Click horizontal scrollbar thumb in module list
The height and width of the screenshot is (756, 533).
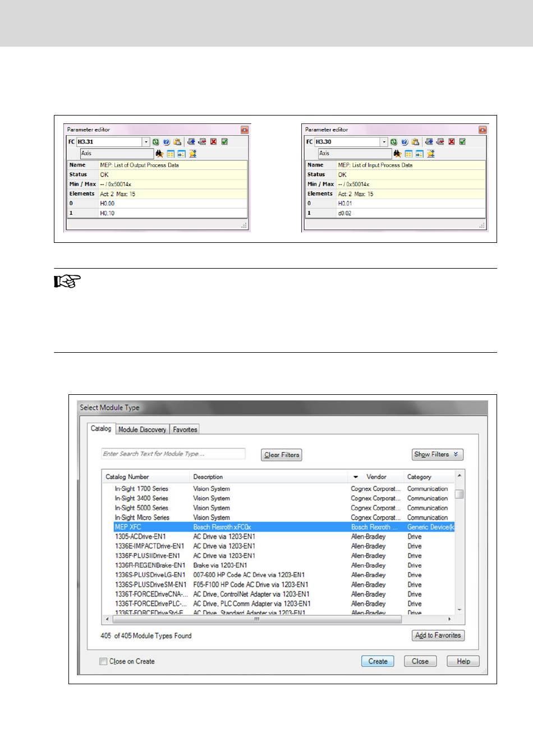click(x=258, y=619)
